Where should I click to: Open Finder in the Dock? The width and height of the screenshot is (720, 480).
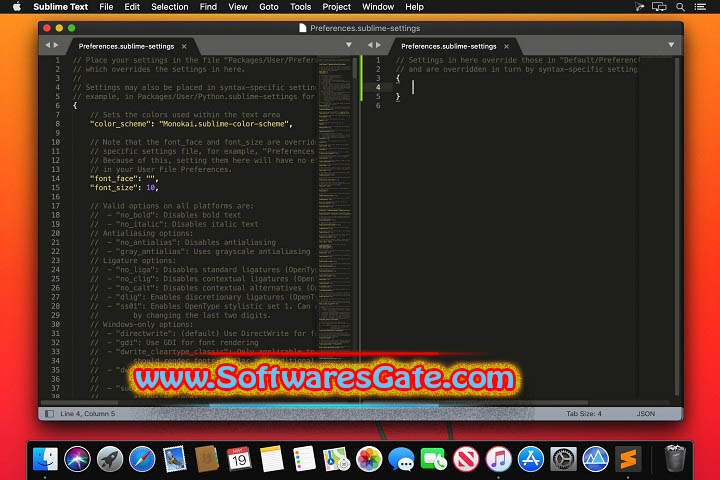click(45, 458)
